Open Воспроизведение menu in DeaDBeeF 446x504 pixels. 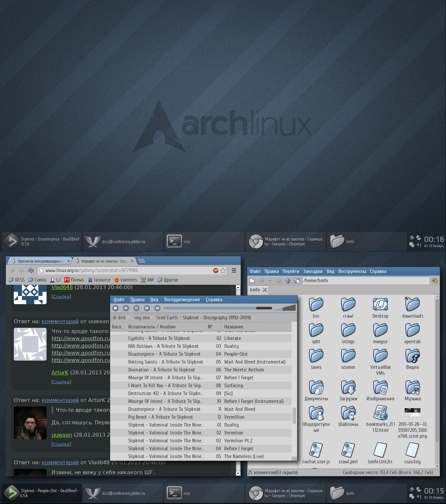(182, 300)
